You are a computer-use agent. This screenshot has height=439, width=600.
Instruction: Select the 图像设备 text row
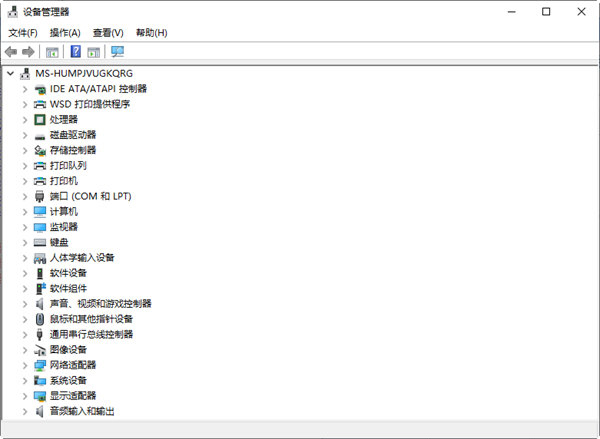tap(68, 349)
